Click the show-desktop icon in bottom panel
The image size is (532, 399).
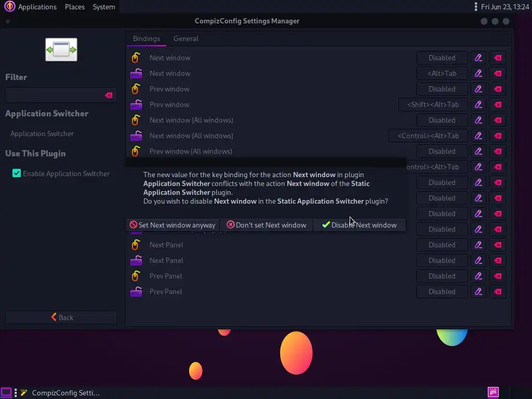[6, 393]
